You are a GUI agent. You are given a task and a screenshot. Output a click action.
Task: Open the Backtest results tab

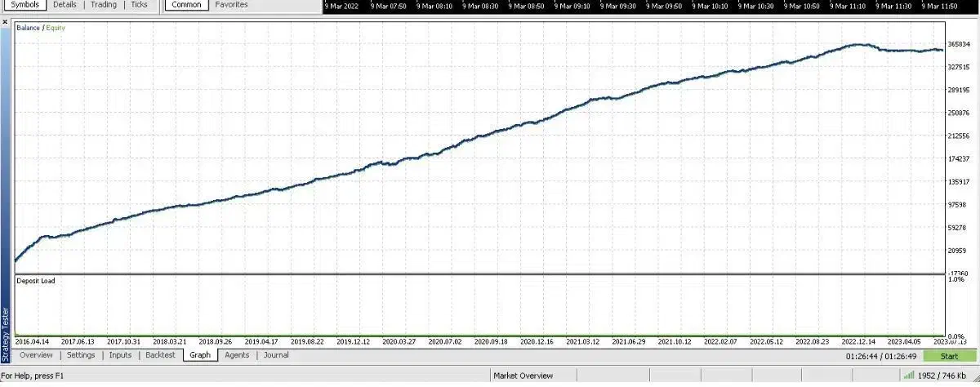click(160, 355)
